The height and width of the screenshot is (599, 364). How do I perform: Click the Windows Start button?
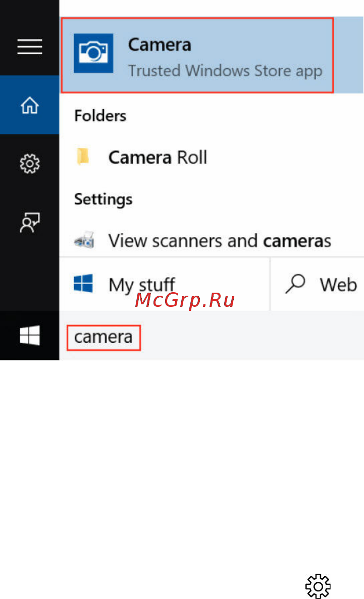tap(29, 336)
